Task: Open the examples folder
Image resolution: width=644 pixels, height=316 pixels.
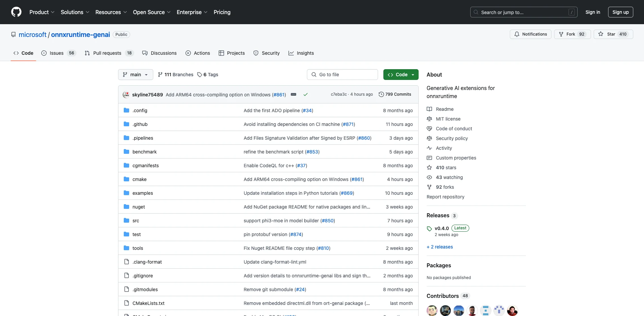Action: (143, 193)
